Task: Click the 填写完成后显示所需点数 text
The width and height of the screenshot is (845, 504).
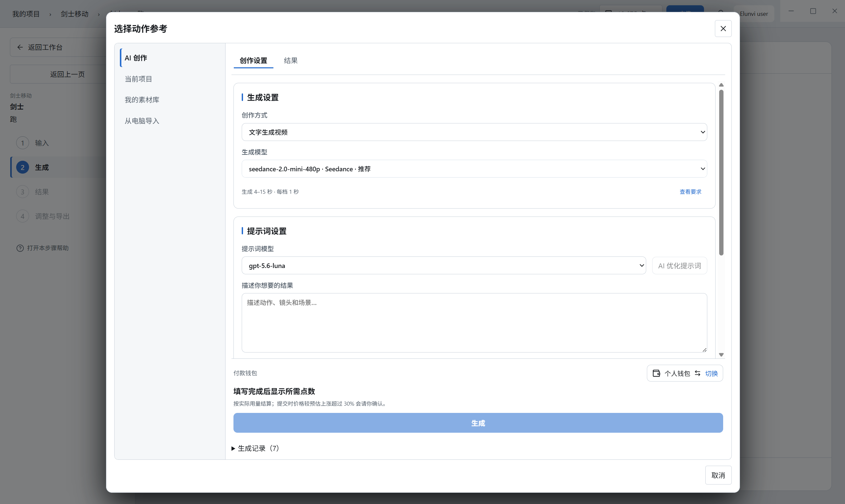Action: (x=274, y=391)
